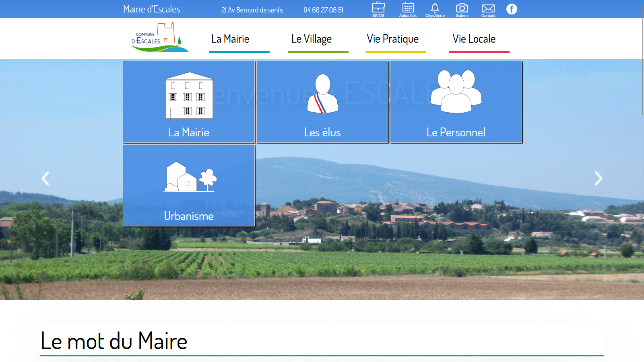Click the address 21 Av Bernard de senlis
The height and width of the screenshot is (362, 644).
(x=252, y=10)
